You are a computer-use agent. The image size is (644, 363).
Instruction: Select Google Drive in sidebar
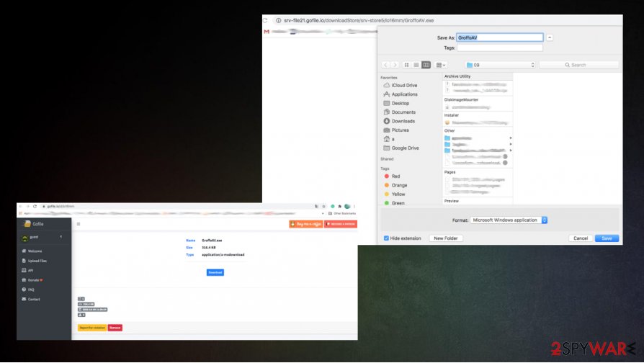(401, 148)
